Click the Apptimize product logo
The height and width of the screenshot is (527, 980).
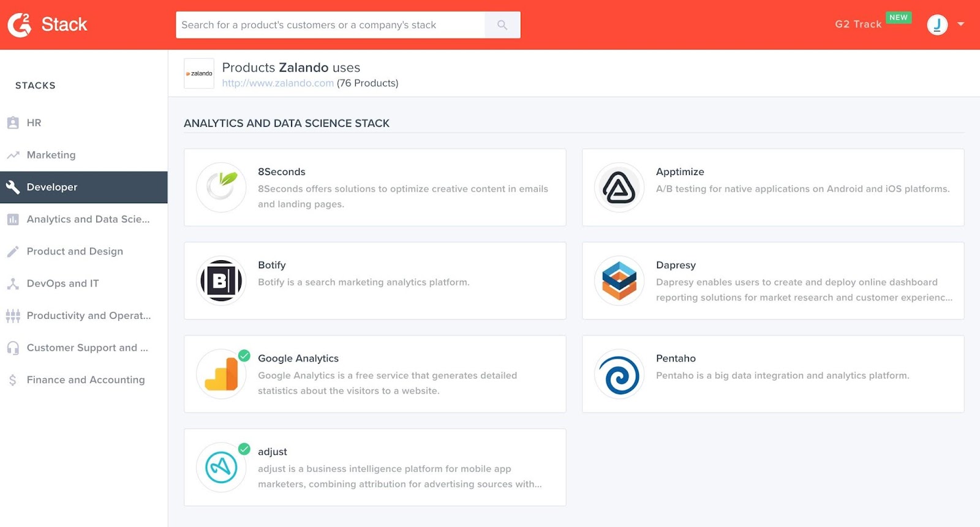(619, 187)
